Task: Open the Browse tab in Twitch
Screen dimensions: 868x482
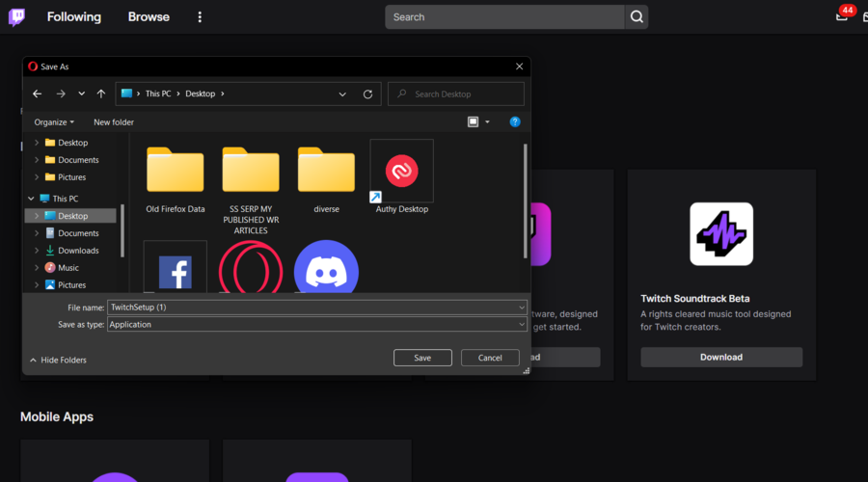Action: coord(149,17)
